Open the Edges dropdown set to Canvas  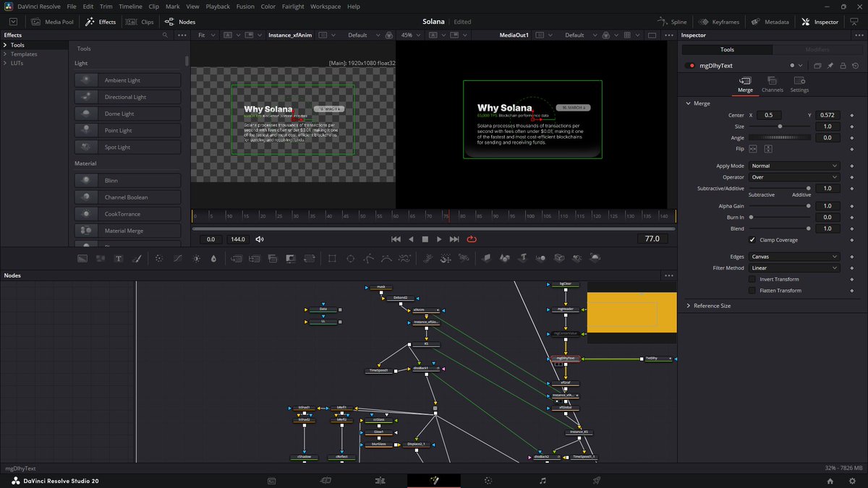pyautogui.click(x=794, y=257)
